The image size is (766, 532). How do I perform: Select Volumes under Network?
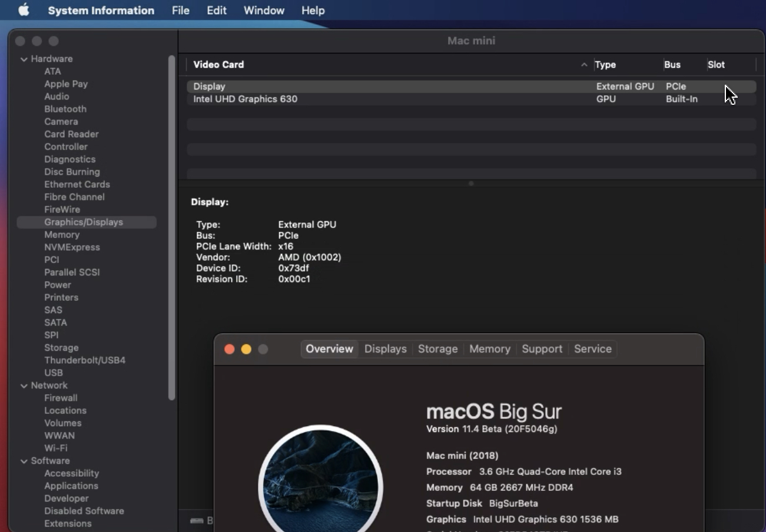coord(63,423)
